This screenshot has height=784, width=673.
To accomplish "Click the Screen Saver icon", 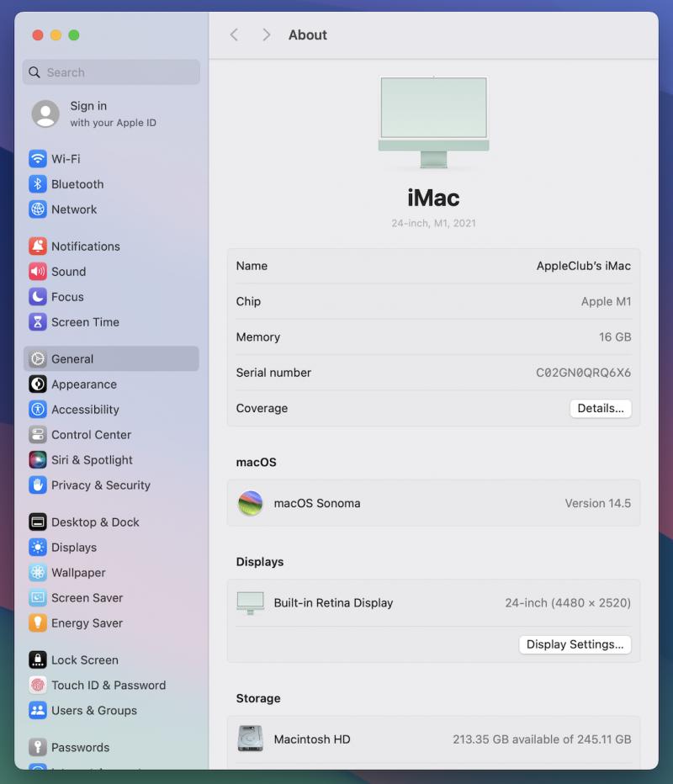I will click(x=38, y=597).
